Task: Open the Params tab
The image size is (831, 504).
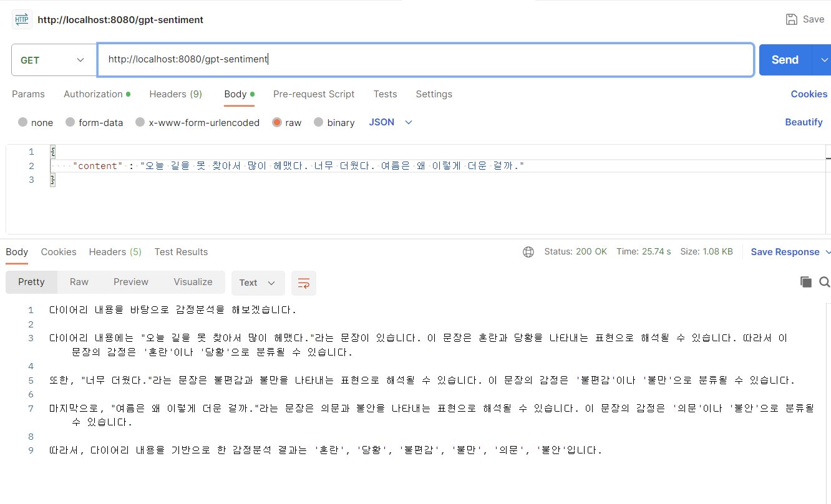Action: (28, 94)
